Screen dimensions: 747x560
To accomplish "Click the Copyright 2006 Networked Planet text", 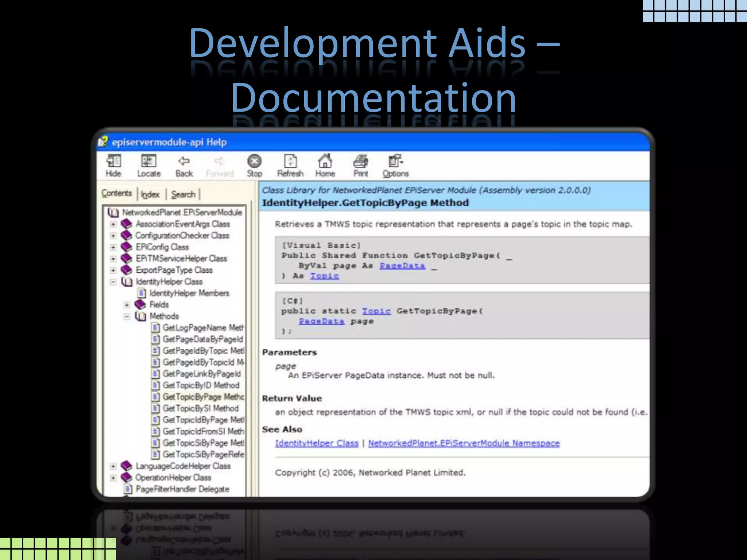I will [x=370, y=472].
